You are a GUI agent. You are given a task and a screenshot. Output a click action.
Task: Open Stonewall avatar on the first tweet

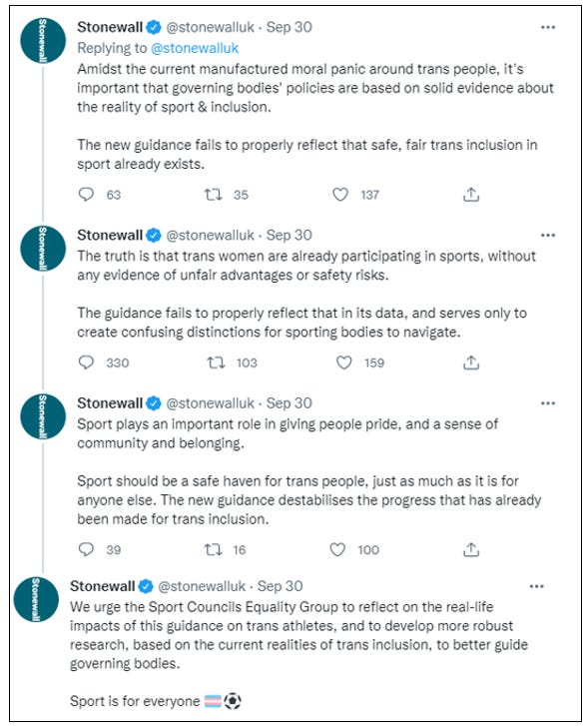[43, 40]
